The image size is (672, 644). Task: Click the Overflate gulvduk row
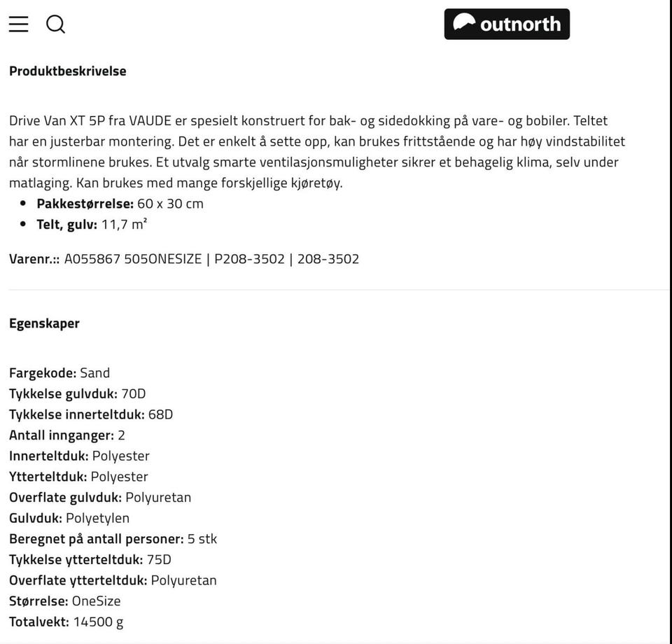tap(100, 498)
